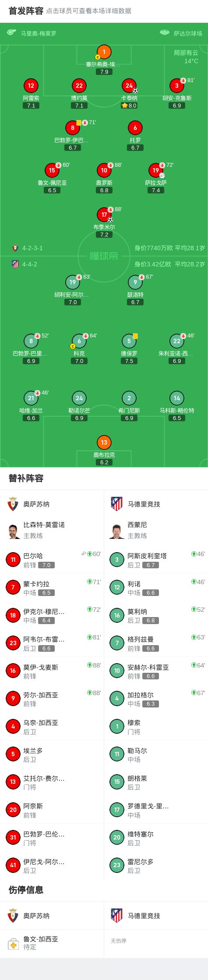Open coach 比森特-莫雷诺 photo

pyautogui.click(x=14, y=531)
